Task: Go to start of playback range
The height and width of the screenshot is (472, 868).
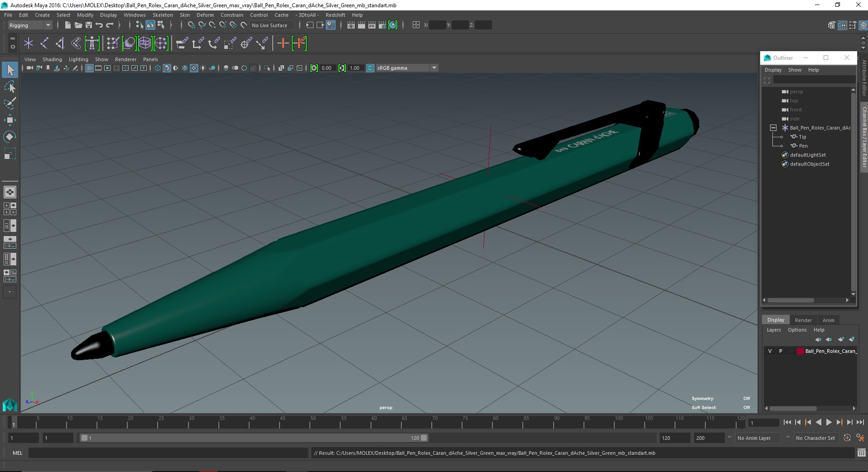Action: click(787, 422)
